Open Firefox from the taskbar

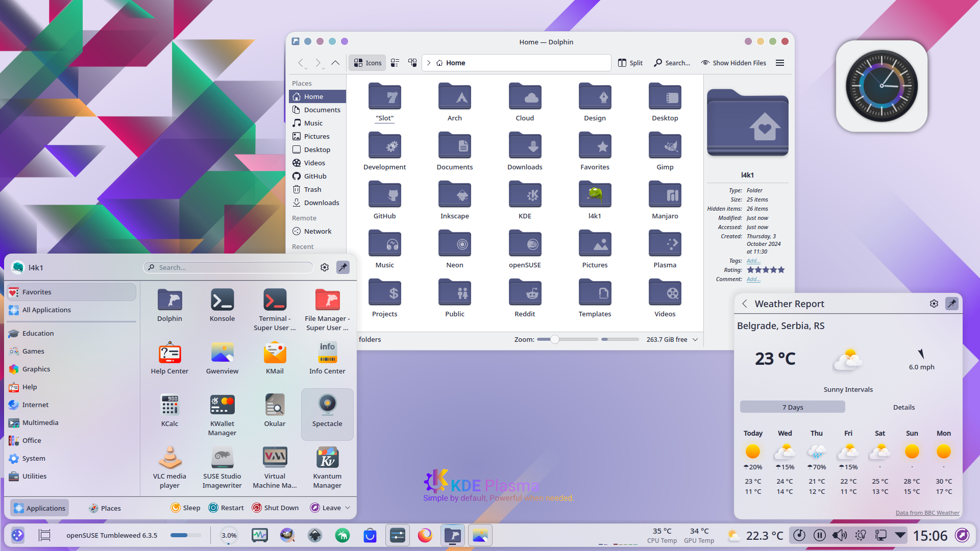(x=425, y=535)
